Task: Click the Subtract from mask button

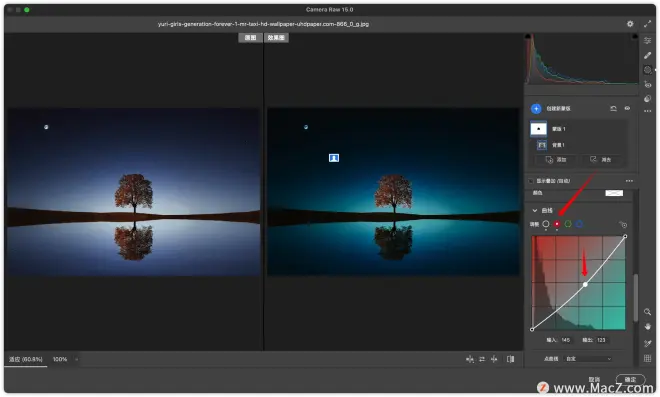Action: (600, 160)
